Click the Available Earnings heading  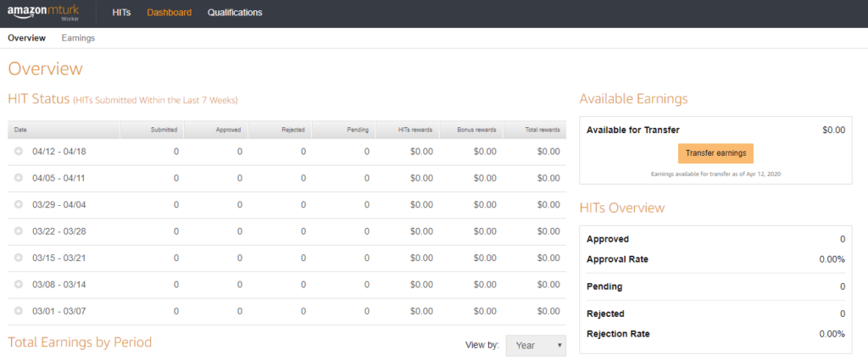click(634, 99)
